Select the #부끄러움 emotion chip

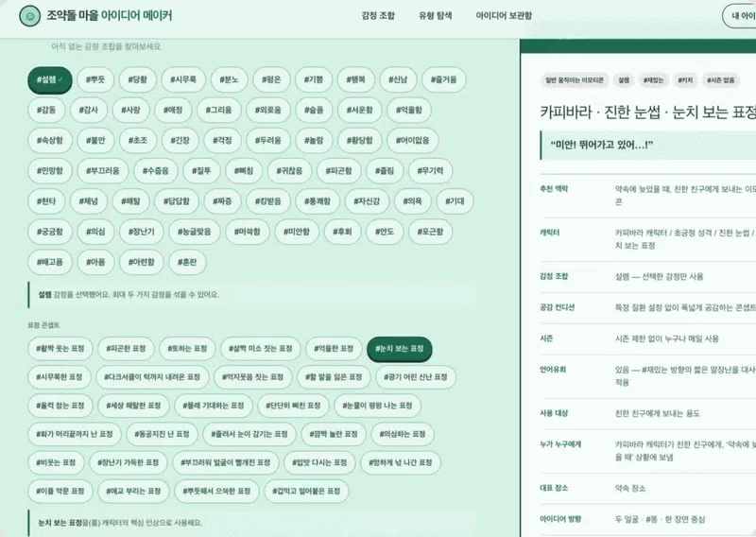point(103,171)
